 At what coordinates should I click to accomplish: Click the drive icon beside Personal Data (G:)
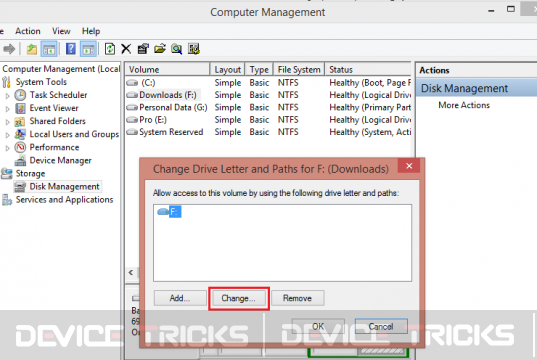[x=132, y=108]
